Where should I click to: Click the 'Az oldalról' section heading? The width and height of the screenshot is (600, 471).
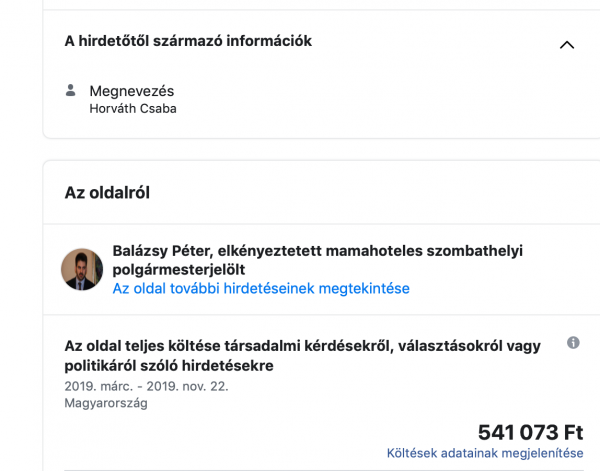coord(107,192)
